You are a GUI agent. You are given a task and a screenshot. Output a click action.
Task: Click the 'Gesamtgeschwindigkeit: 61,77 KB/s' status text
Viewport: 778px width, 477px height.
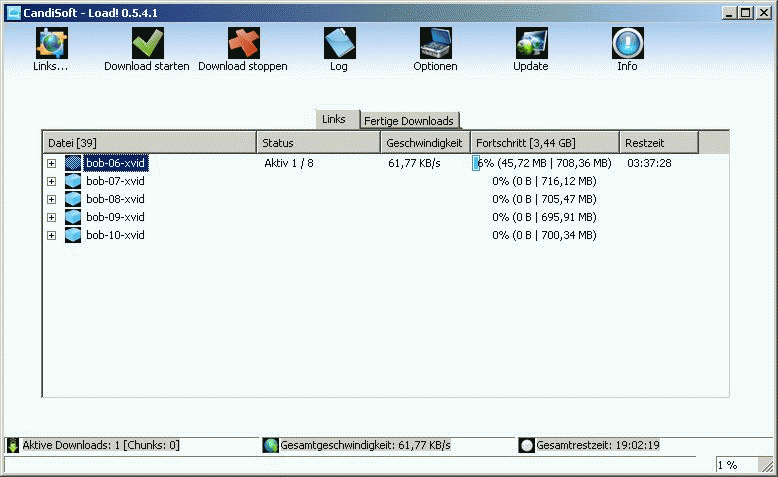[365, 445]
